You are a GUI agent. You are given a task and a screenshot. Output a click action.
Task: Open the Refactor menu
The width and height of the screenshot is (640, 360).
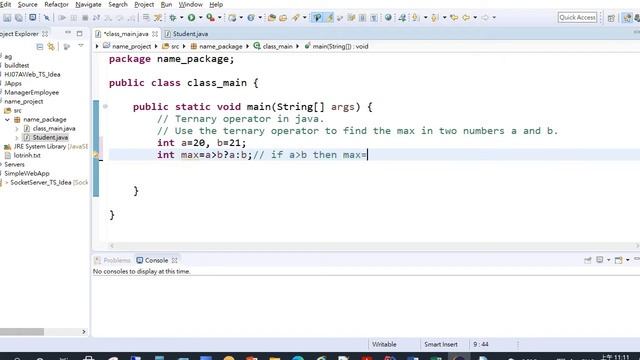pos(56,4)
